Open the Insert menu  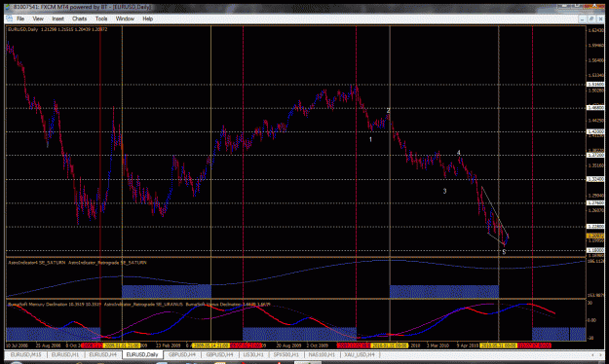click(x=57, y=18)
